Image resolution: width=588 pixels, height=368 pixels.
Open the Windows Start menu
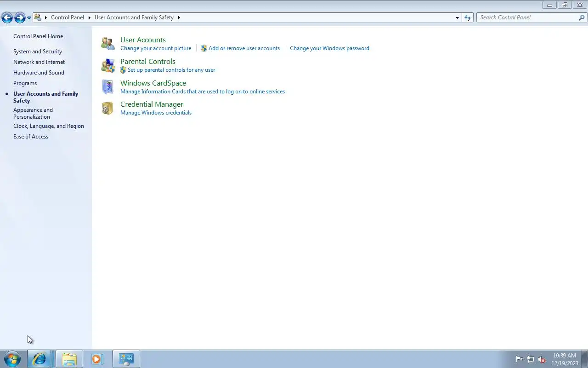pos(12,359)
